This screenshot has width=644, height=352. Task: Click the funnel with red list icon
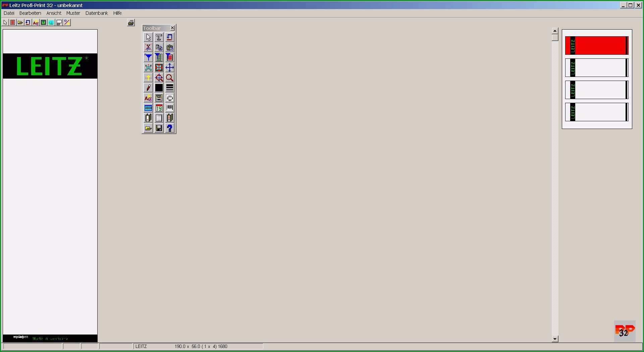click(x=170, y=57)
